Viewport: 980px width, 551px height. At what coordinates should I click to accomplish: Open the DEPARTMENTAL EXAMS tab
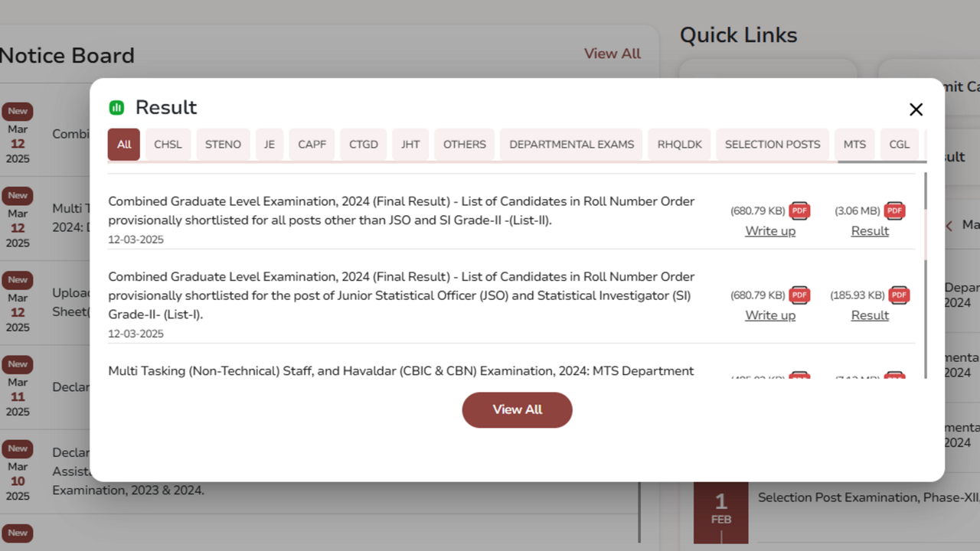click(570, 144)
